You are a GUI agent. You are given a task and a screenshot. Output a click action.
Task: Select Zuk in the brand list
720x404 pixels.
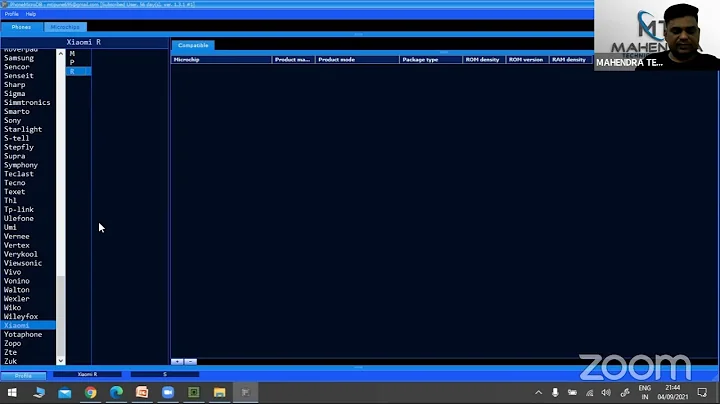[x=11, y=361]
